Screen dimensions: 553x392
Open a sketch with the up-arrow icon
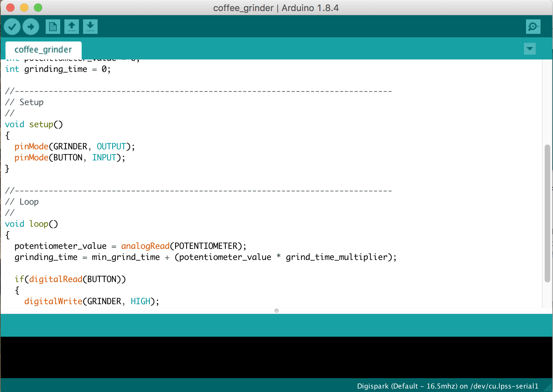tap(72, 27)
